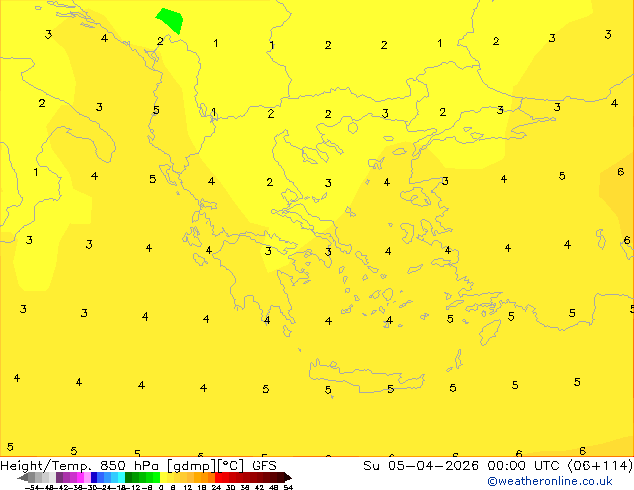
Task: Click the Crete island outline on the map
Action: point(366,376)
